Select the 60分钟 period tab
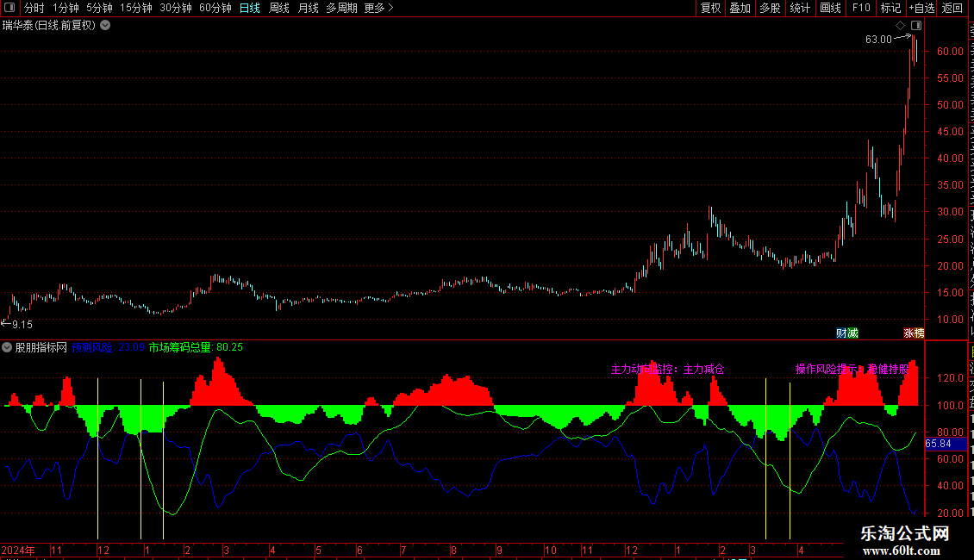 [215, 8]
